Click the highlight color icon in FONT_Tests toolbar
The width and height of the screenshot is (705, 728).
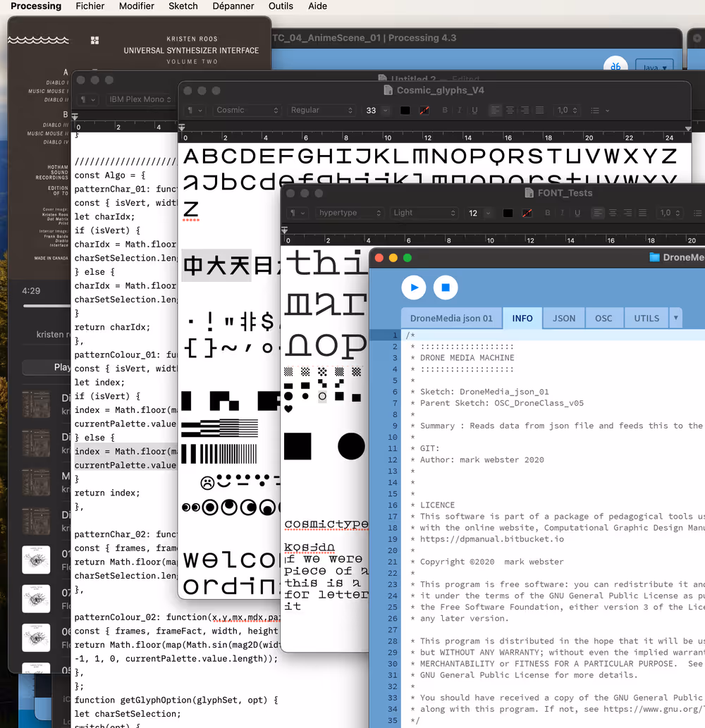tap(527, 213)
